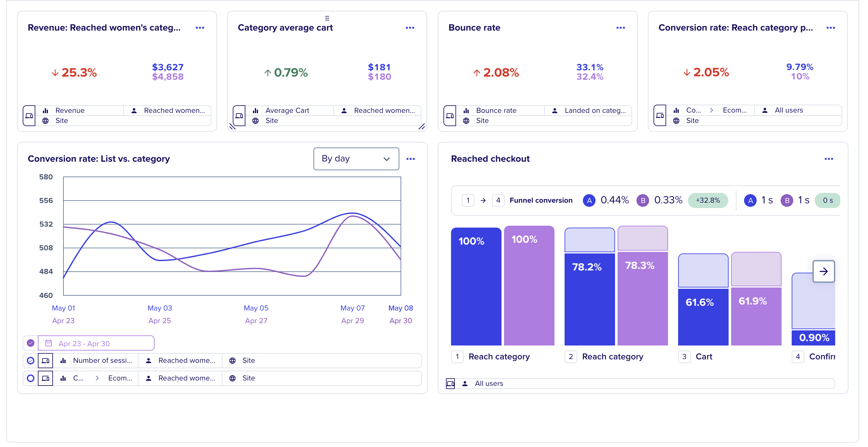The height and width of the screenshot is (447, 868).
Task: Click the device icon in Revenue widget
Action: tap(29, 116)
